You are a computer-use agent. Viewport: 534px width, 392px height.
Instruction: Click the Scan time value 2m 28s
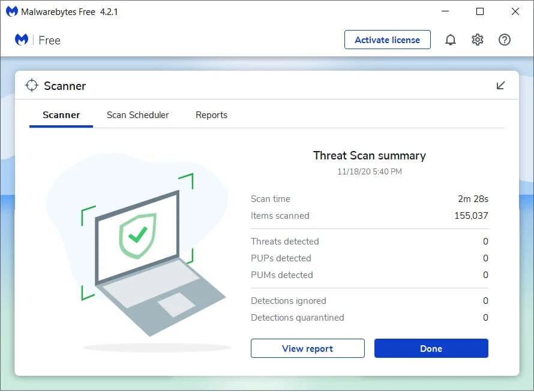click(473, 198)
